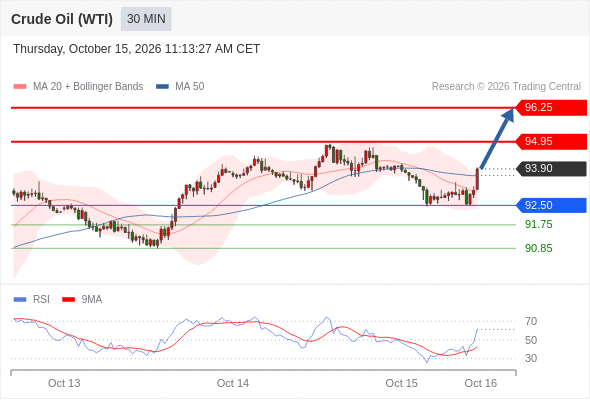Click the RSI legend color swatch
590x400 pixels.
click(x=20, y=300)
